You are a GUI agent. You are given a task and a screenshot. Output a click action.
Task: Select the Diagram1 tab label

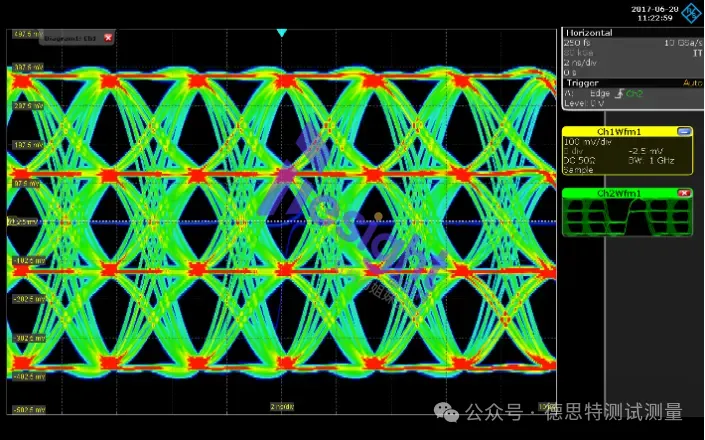point(70,38)
